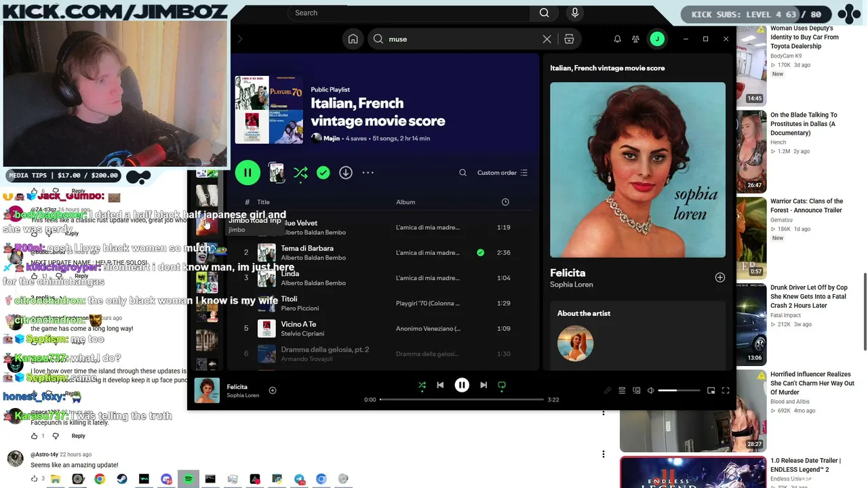Sort tracks by Title column
This screenshot has height=488, width=868.
(x=263, y=202)
